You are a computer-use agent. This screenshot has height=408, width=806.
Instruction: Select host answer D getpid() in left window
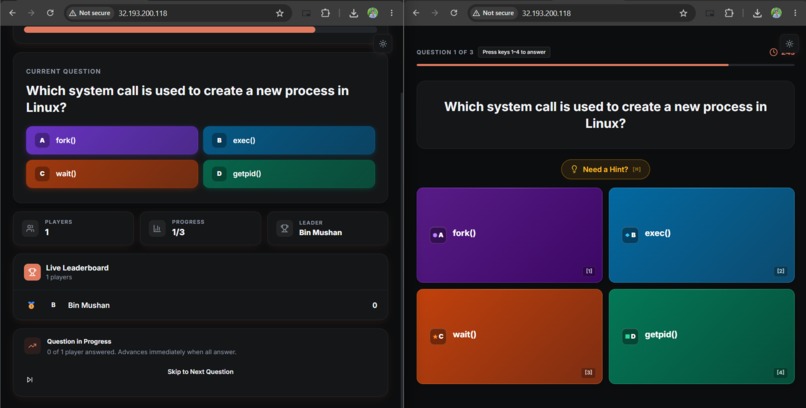coord(289,174)
